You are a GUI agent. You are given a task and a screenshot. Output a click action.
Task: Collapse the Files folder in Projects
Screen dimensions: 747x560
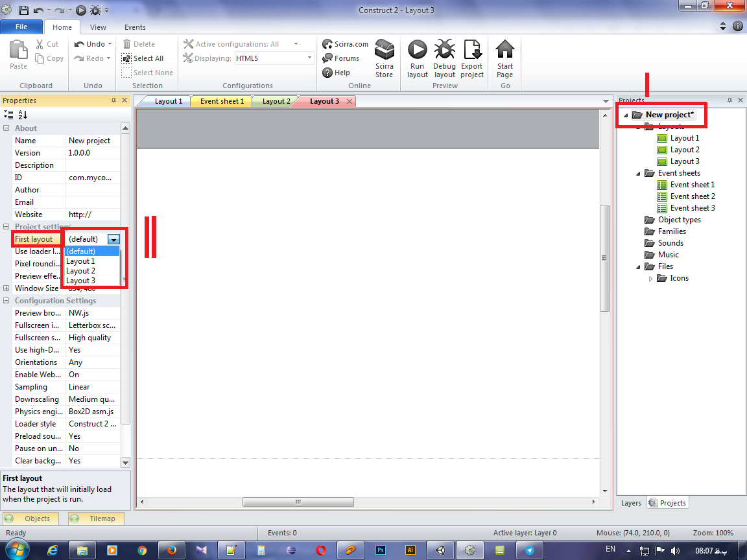[x=638, y=267]
